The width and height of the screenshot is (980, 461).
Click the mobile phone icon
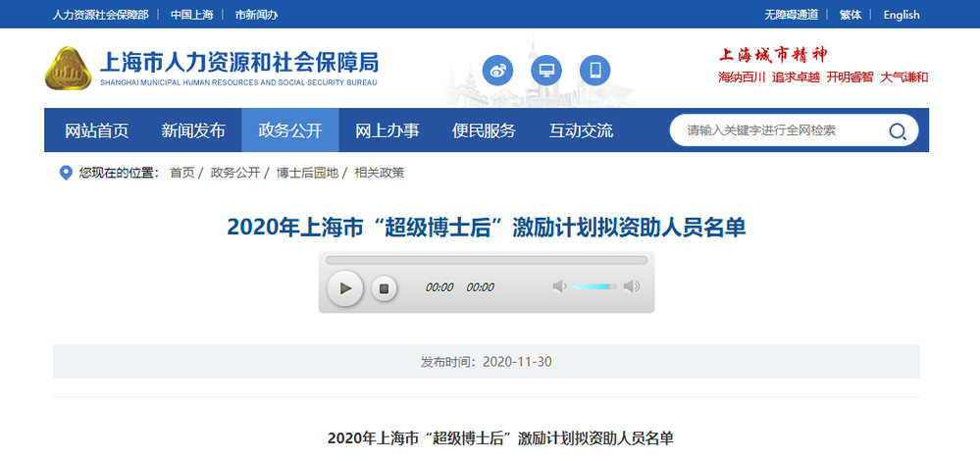594,71
